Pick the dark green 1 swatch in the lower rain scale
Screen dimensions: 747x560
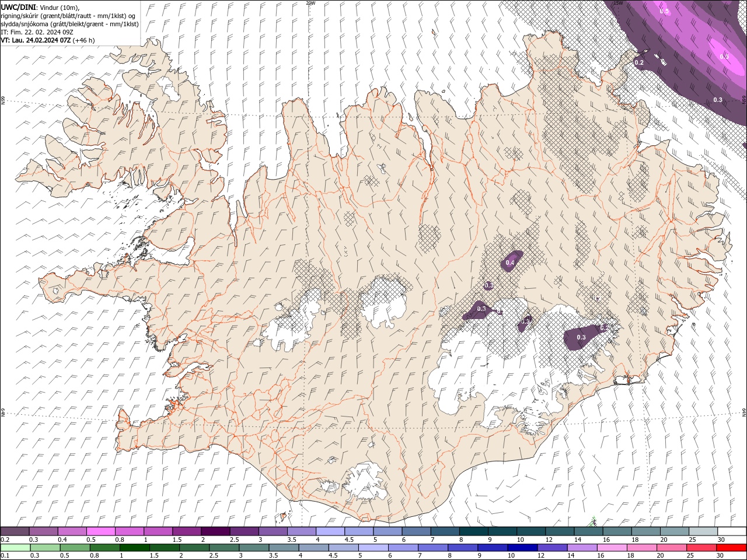[x=135, y=548]
